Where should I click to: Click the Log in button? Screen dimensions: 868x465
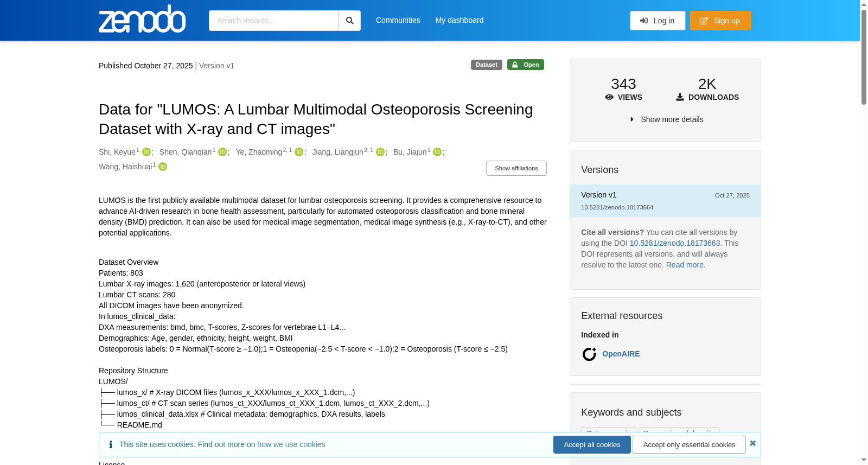pyautogui.click(x=658, y=21)
